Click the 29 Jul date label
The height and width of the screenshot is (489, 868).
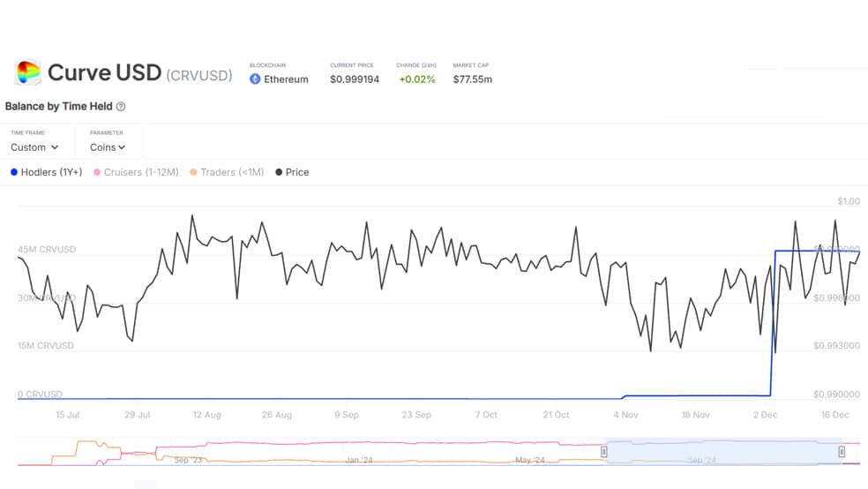tap(138, 415)
